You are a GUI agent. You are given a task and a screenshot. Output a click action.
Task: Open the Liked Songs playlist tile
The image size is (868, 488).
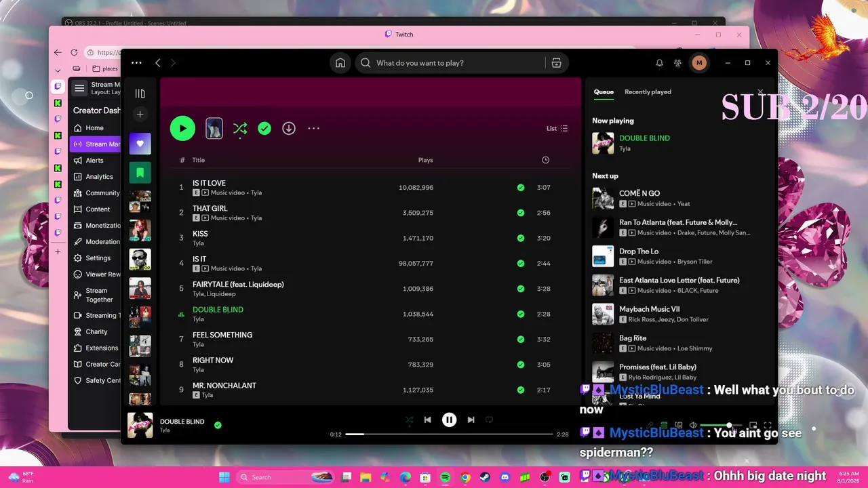(140, 144)
